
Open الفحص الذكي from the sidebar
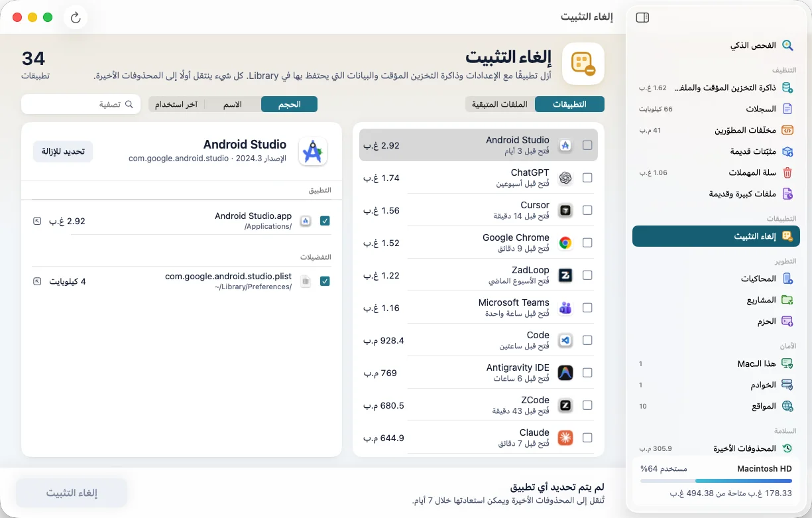(x=716, y=45)
